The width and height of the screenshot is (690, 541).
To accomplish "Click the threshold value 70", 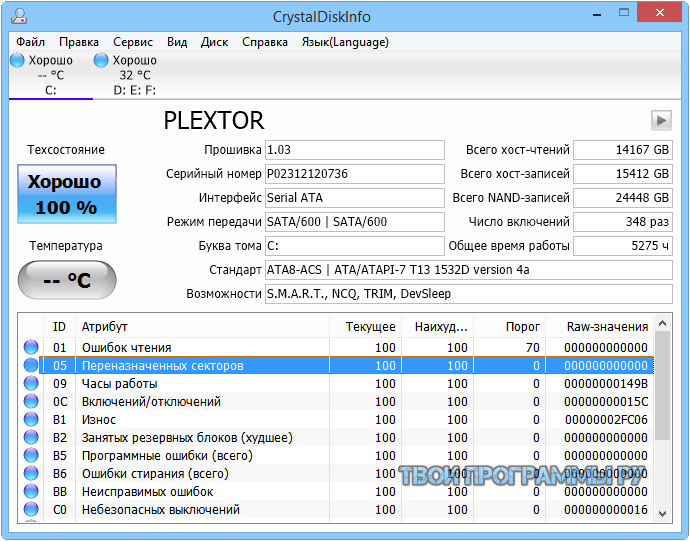I will tap(532, 348).
